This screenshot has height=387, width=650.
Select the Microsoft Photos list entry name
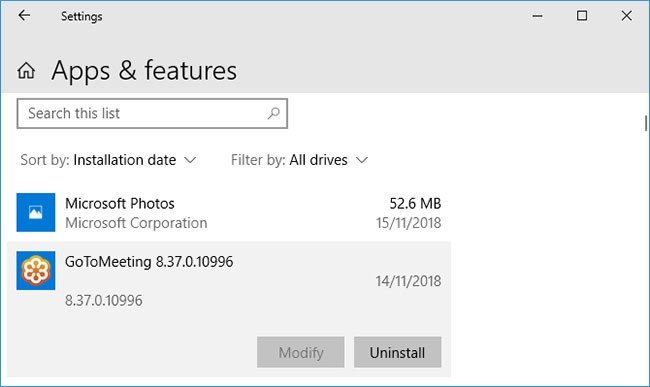pos(120,203)
